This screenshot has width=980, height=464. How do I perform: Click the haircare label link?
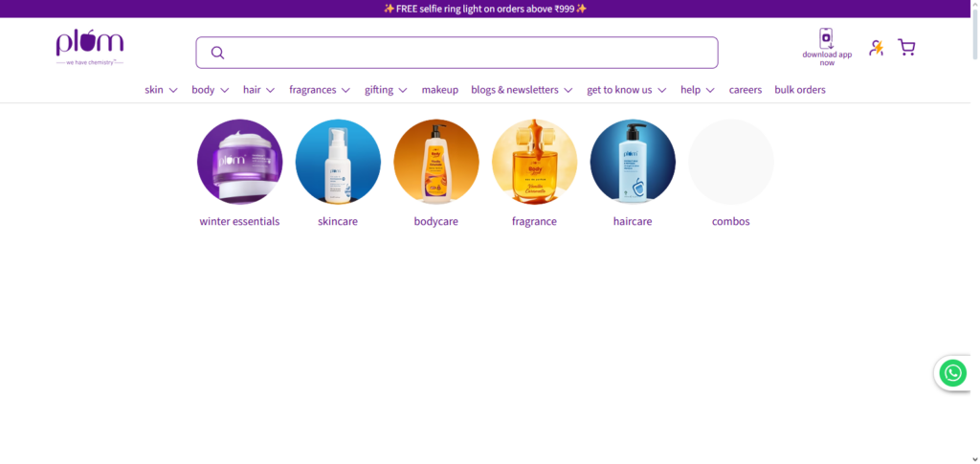click(633, 221)
